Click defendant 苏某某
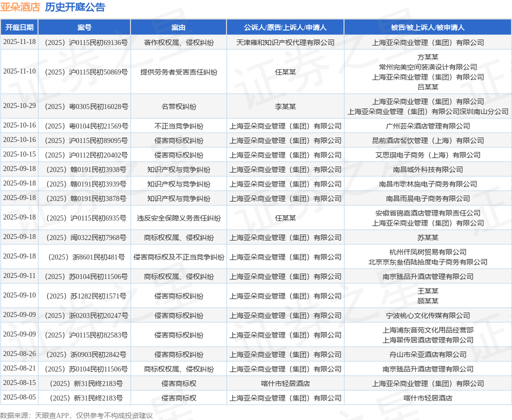512x420 pixels. coord(428,237)
